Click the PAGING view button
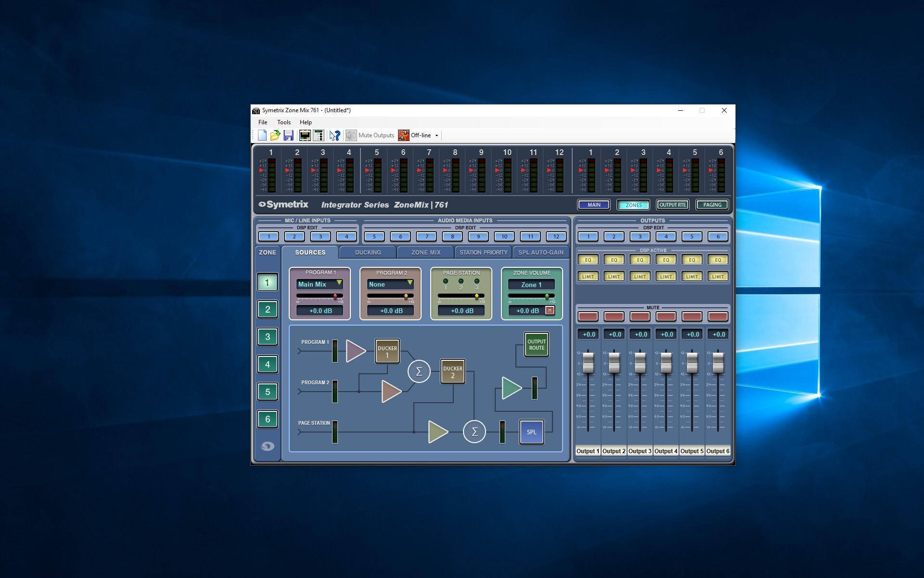This screenshot has width=924, height=578. 712,205
